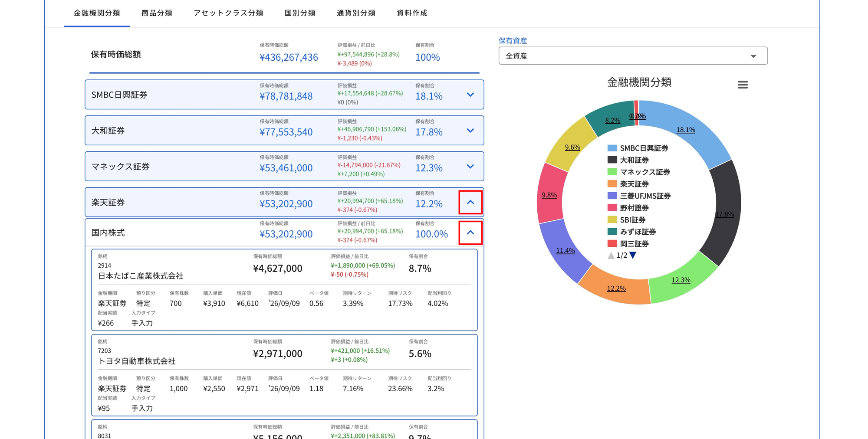Click the 9.8% donut chart label
Viewport: 868px width, 439px height.
pos(549,195)
